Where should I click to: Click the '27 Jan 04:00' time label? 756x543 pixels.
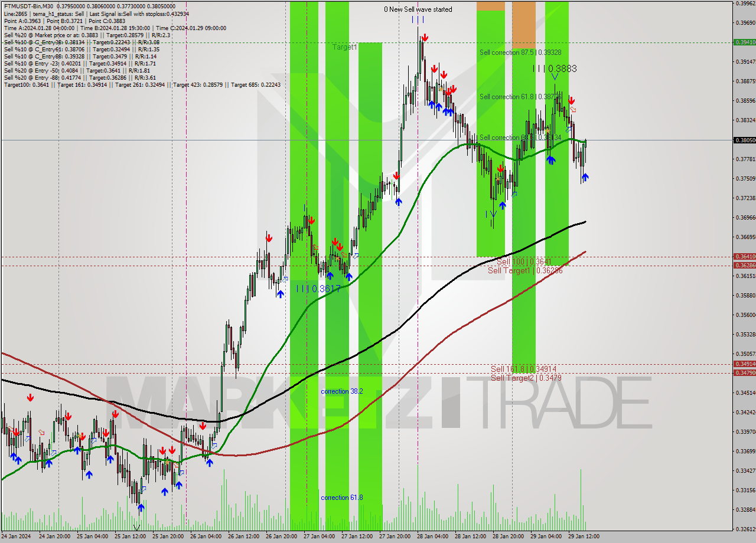[321, 537]
